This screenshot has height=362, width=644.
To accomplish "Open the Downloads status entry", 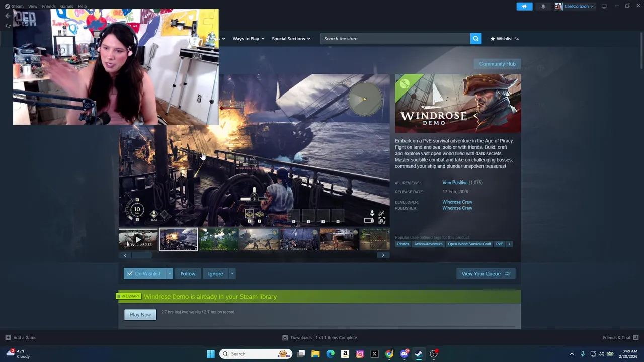I will pyautogui.click(x=319, y=338).
